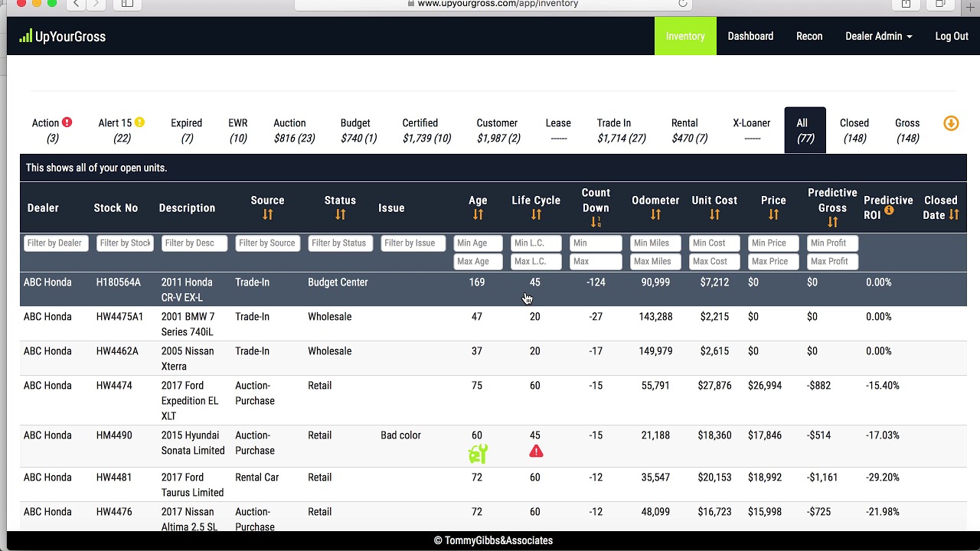This screenshot has width=980, height=551.
Task: Click the Predictive ROI info icon
Action: [x=889, y=210]
